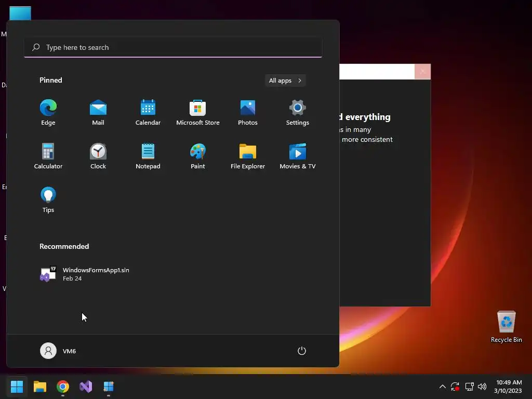Expand the All apps list
Screen dimensions: 532x399
pos(285,81)
